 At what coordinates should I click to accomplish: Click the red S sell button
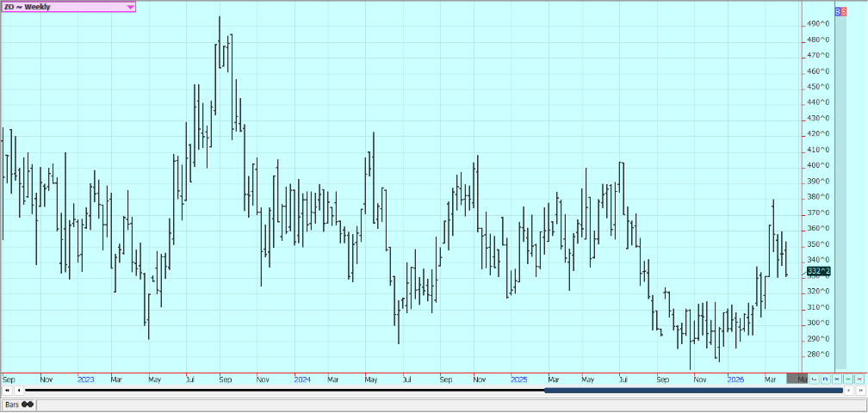click(x=845, y=10)
